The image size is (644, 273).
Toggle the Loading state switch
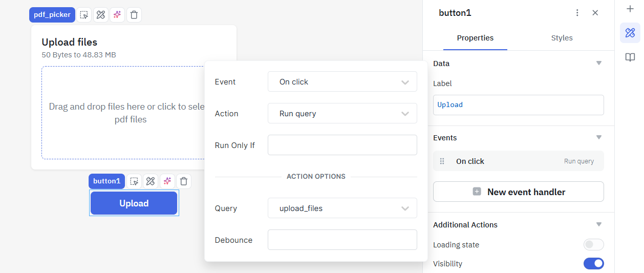(594, 245)
